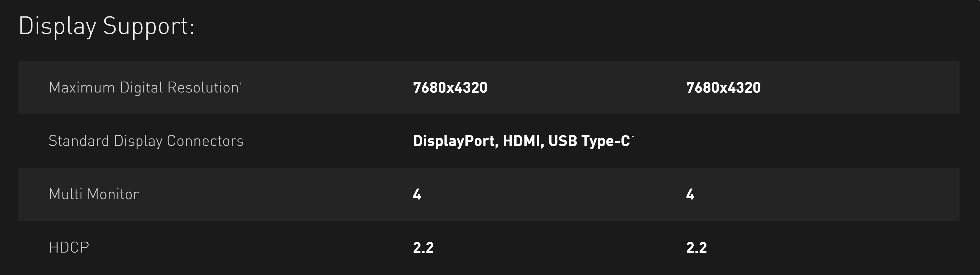
Task: Click the HDMI connector text
Action: [x=524, y=141]
